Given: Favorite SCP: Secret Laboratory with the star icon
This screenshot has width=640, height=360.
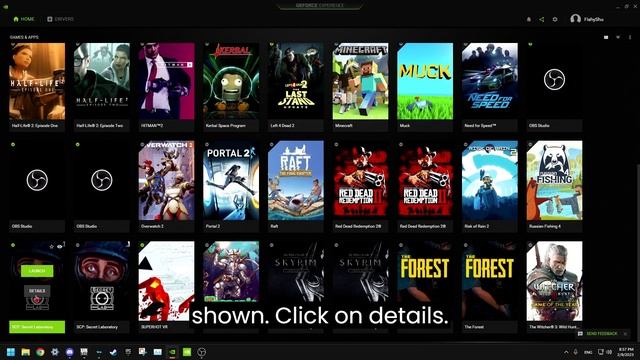Looking at the screenshot, I should coord(51,247).
